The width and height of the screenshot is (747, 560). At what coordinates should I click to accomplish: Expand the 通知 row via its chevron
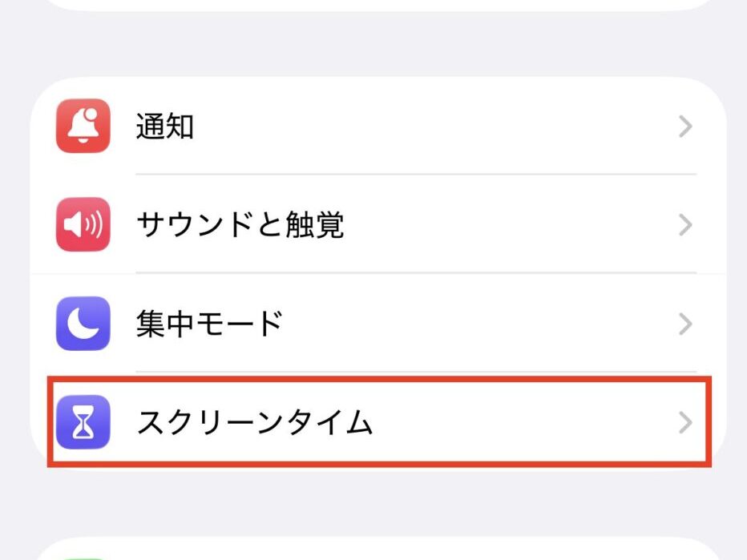tap(685, 127)
